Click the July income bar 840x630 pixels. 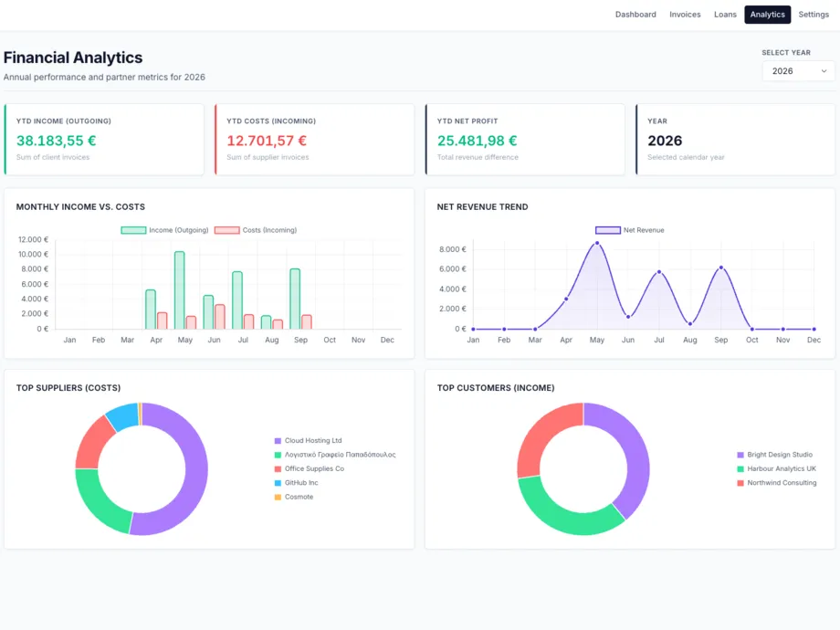(237, 300)
